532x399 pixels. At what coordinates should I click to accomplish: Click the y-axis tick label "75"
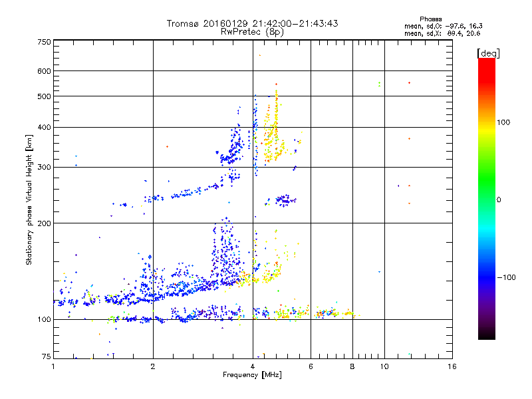47,356
